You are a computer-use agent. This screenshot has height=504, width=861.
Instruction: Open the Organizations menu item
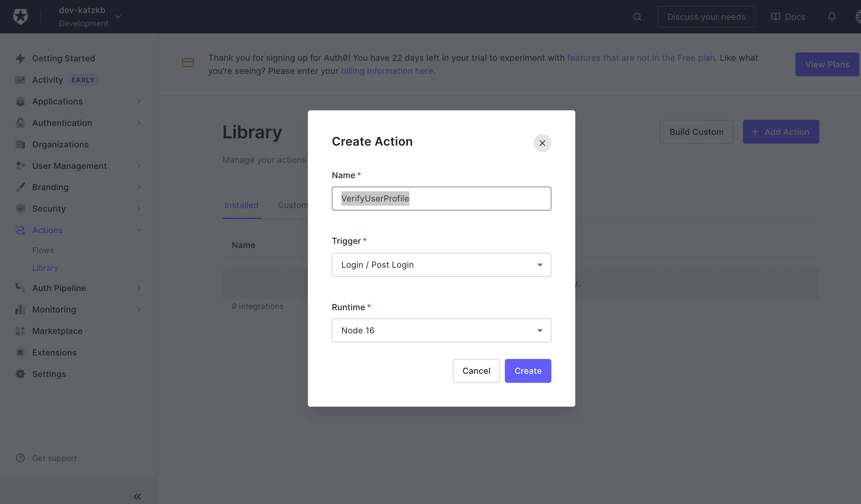coord(60,144)
